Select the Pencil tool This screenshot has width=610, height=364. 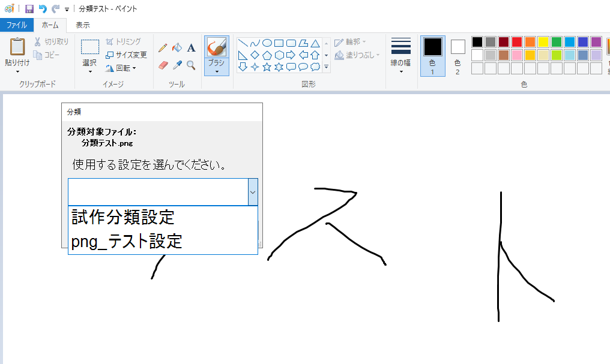[162, 46]
